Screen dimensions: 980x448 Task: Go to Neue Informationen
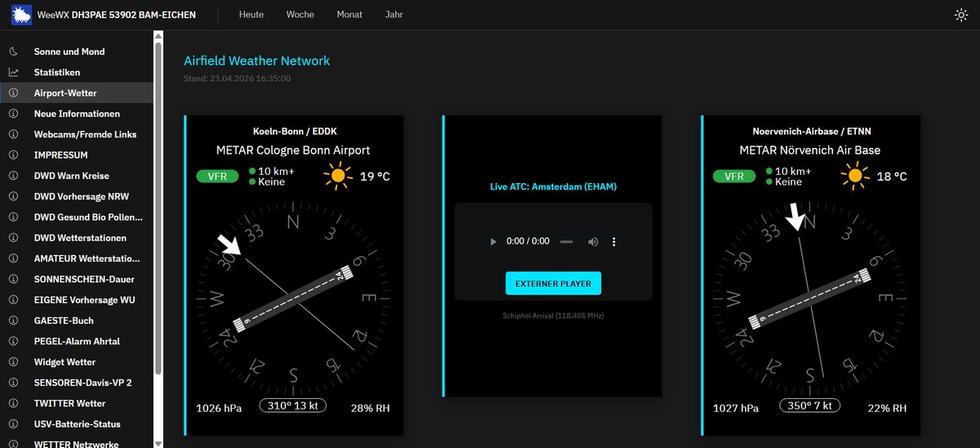click(x=77, y=114)
